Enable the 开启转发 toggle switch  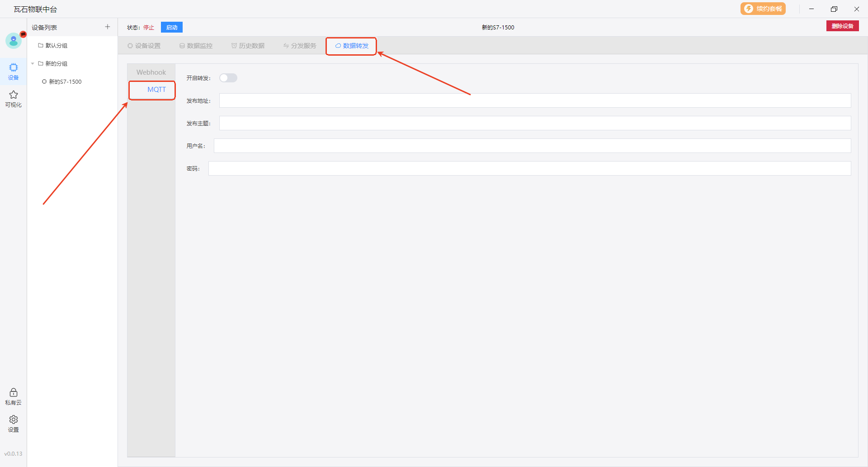point(228,78)
